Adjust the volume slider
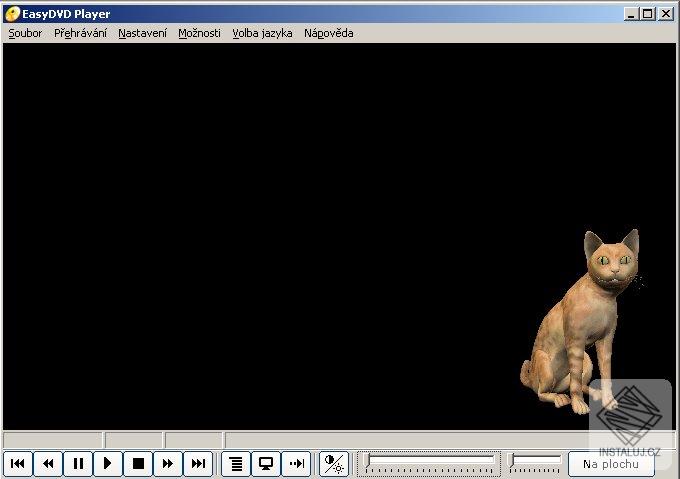This screenshot has width=680, height=479. coord(534,463)
